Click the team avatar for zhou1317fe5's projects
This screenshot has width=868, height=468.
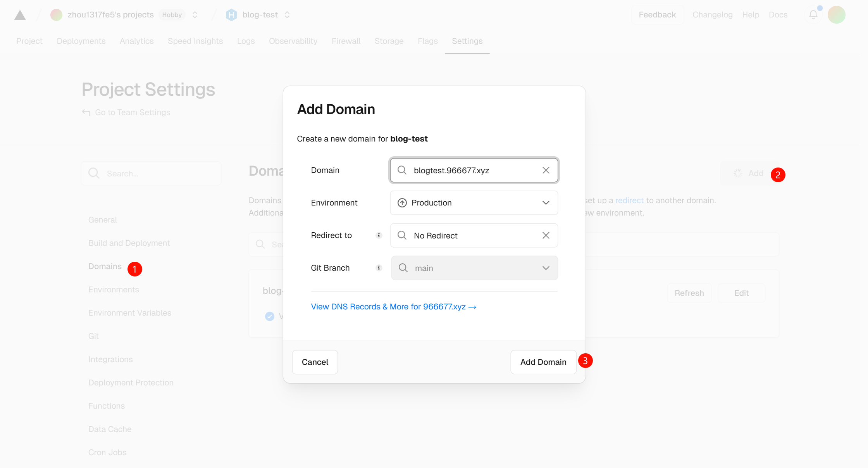(56, 15)
